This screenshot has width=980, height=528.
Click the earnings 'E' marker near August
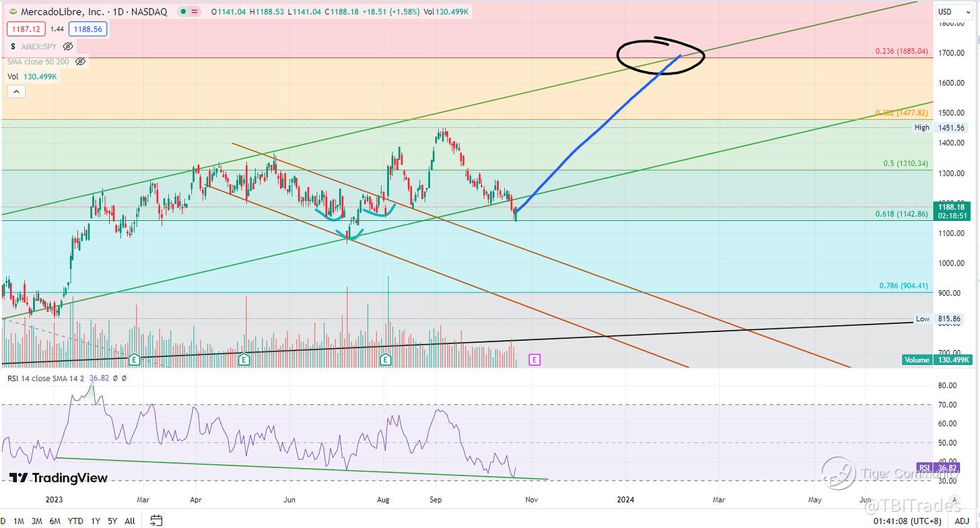click(386, 360)
